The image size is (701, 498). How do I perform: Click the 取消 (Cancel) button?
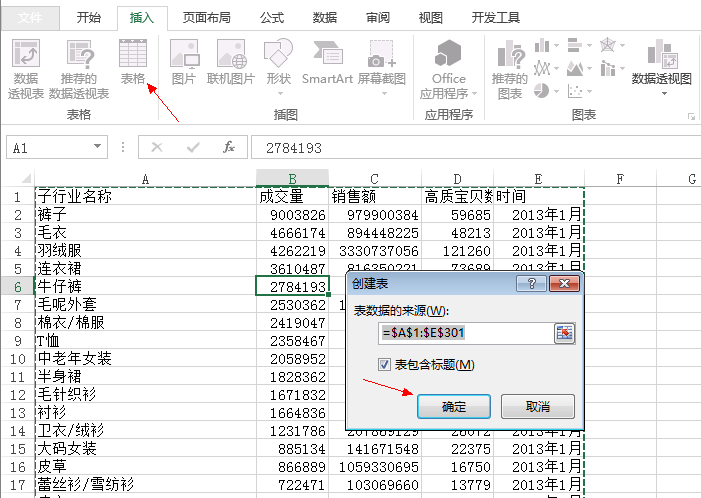pyautogui.click(x=538, y=406)
